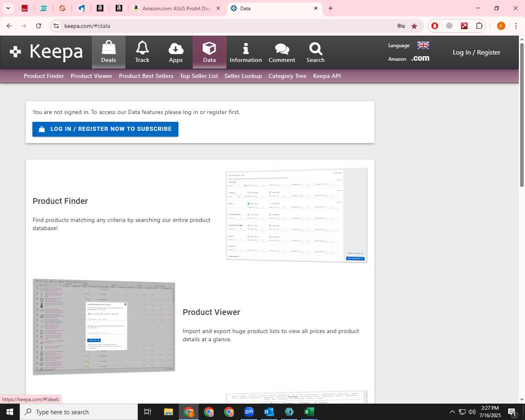Open the Information icon
The image size is (525, 420).
(x=246, y=52)
